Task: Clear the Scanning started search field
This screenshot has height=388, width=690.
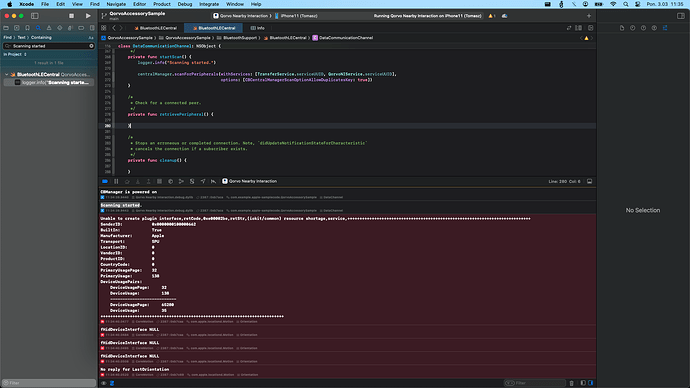Action: pos(92,46)
